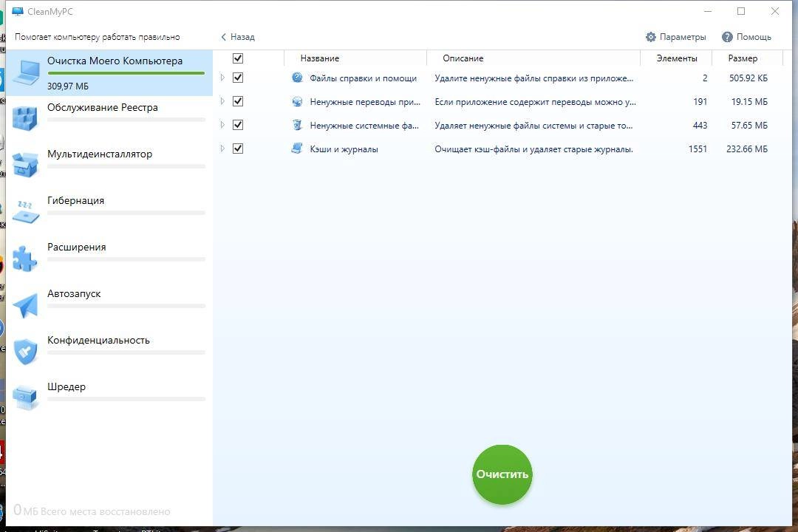The height and width of the screenshot is (532, 798).
Task: Open the Очистка Моего Компьютера section
Action: point(109,73)
